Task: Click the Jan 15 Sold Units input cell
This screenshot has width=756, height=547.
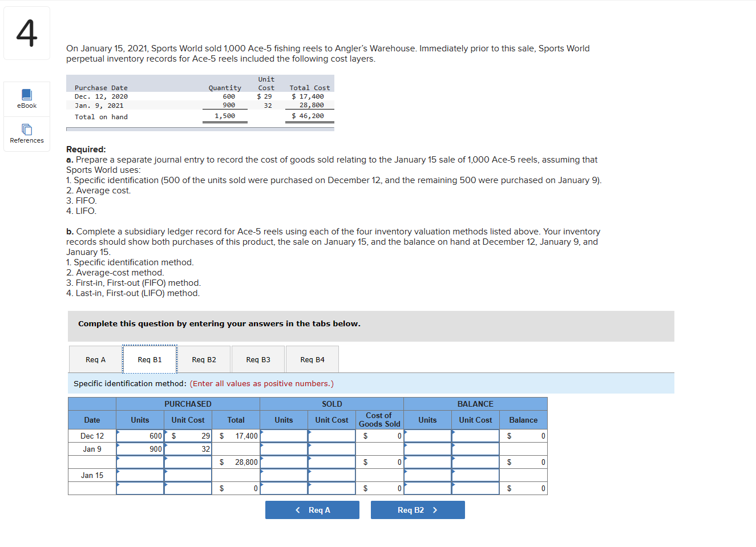Action: click(x=284, y=475)
